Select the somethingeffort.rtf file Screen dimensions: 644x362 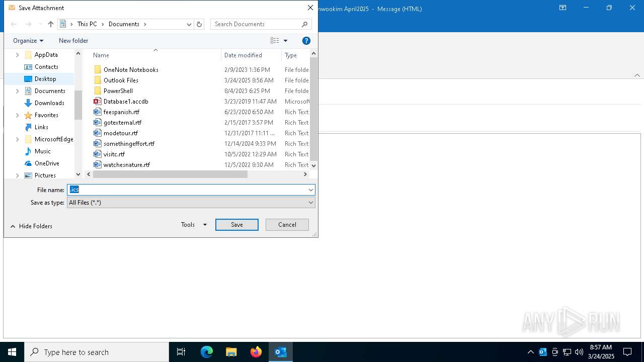pos(129,144)
